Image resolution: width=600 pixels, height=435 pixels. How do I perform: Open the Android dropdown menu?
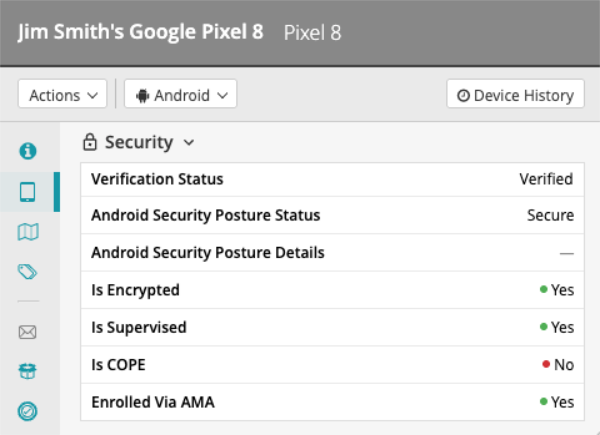click(x=180, y=95)
